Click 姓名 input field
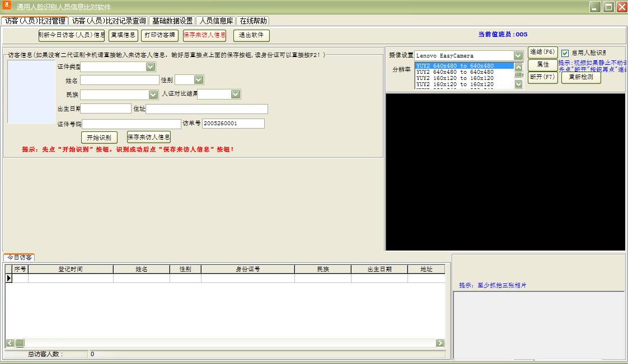The height and width of the screenshot is (364, 628). tap(120, 80)
